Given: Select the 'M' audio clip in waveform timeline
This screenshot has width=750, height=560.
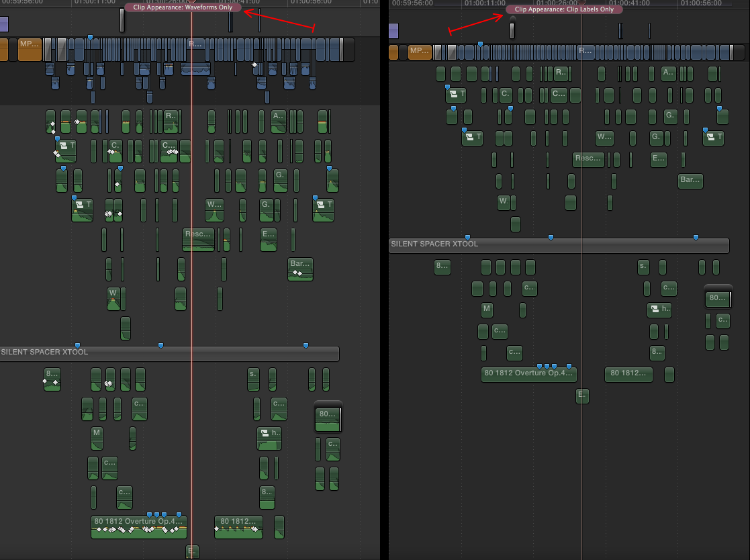Looking at the screenshot, I should 97,438.
